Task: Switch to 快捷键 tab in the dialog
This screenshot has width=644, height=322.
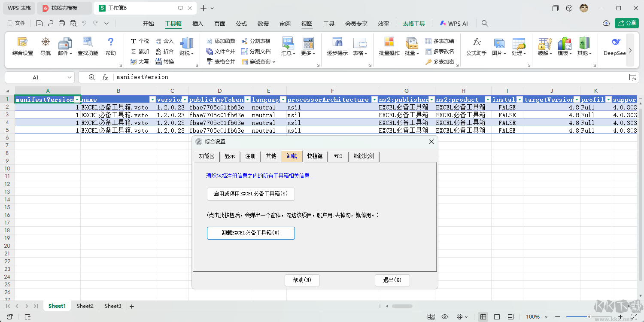Action: point(315,156)
